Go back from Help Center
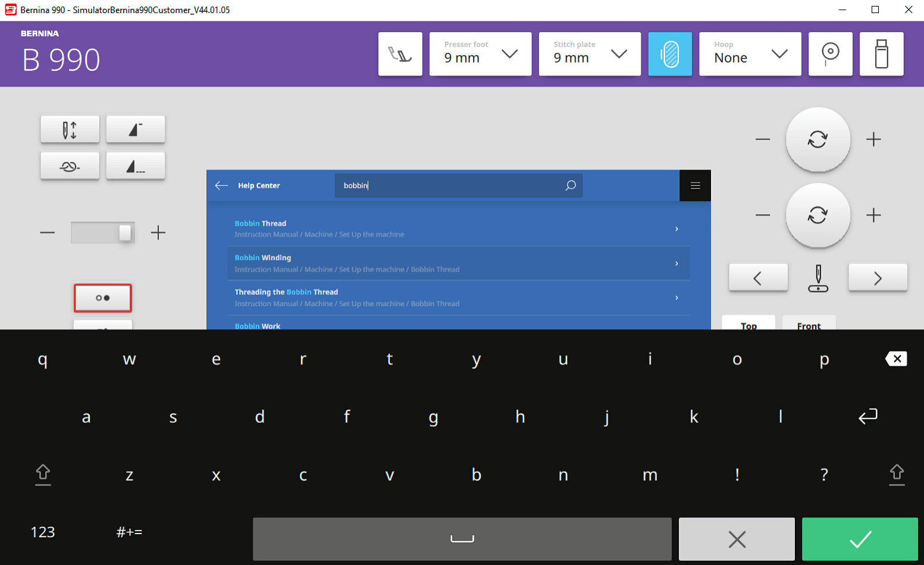The height and width of the screenshot is (565, 924). [221, 186]
